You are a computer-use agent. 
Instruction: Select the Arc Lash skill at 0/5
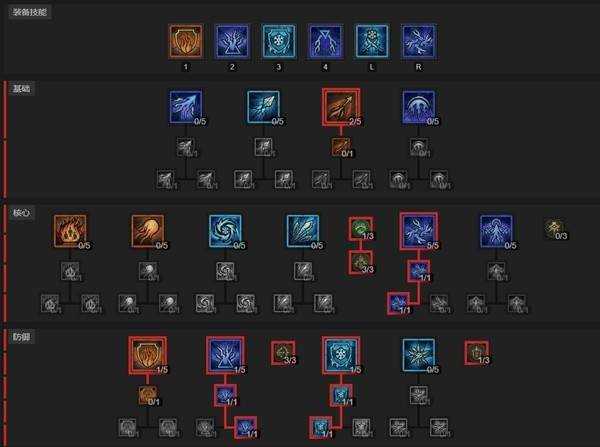pyautogui.click(x=419, y=108)
